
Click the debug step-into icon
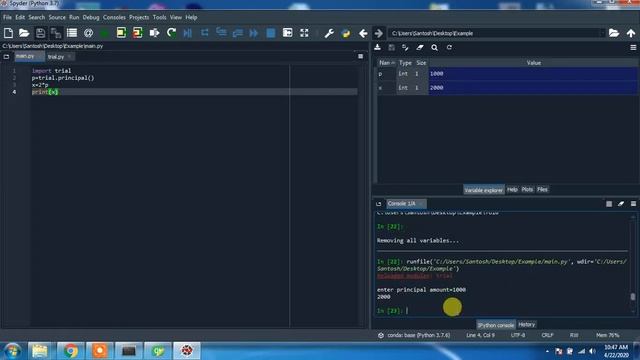(x=221, y=33)
